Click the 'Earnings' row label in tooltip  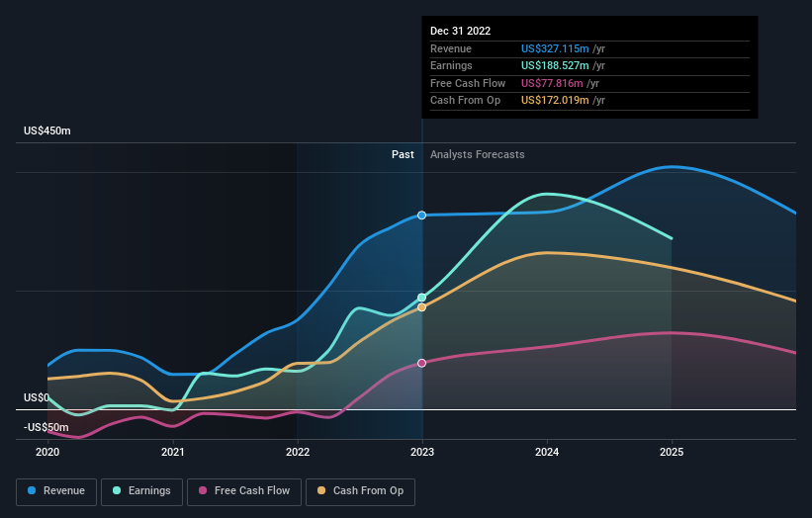click(x=451, y=65)
